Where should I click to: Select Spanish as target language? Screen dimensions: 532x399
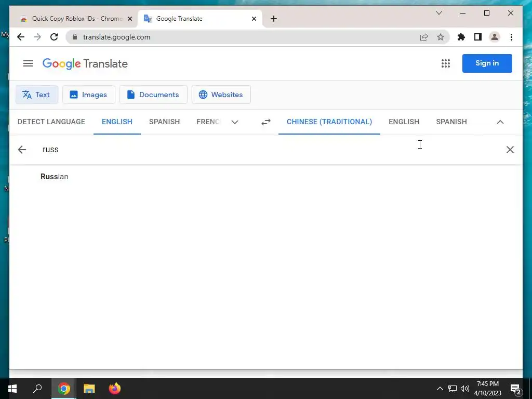click(451, 122)
